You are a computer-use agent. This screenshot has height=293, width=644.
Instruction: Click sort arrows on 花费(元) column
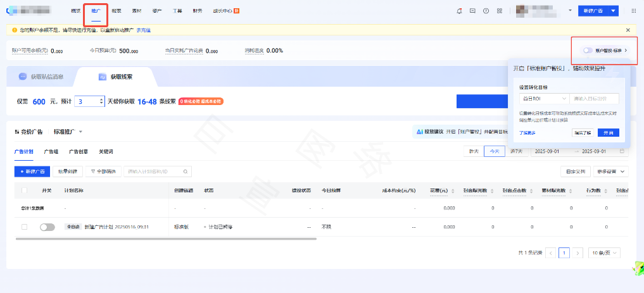[x=453, y=191]
